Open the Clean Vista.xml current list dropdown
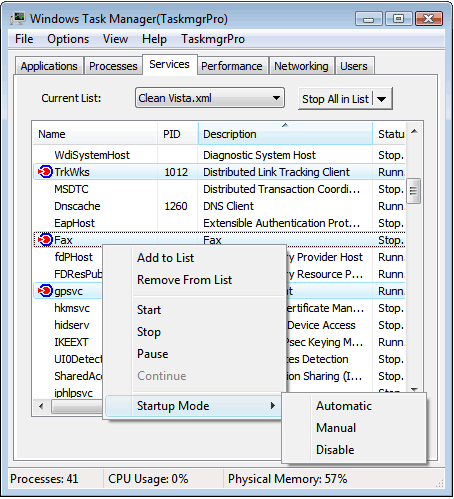This screenshot has height=499, width=454. point(210,98)
